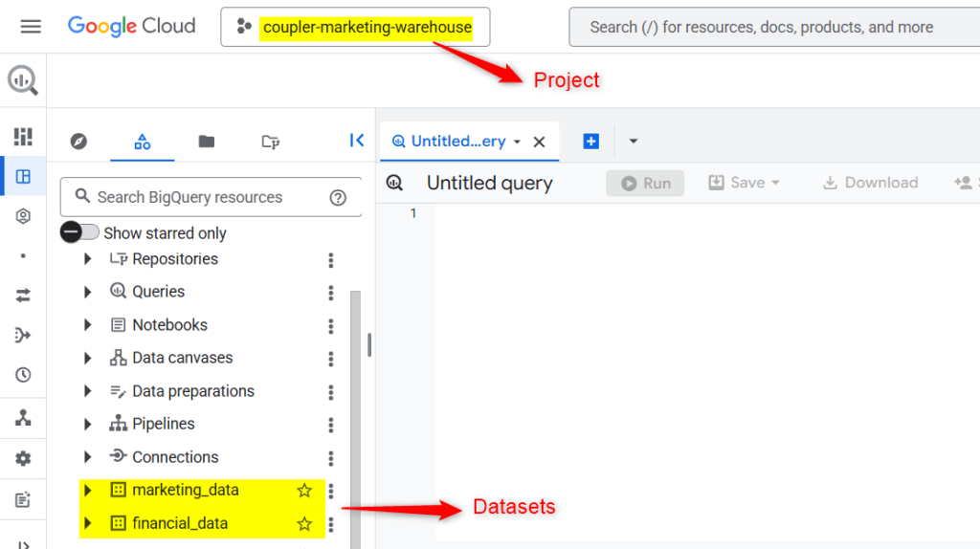
Task: Select the BigQuery Studio sidebar icon
Action: click(23, 177)
